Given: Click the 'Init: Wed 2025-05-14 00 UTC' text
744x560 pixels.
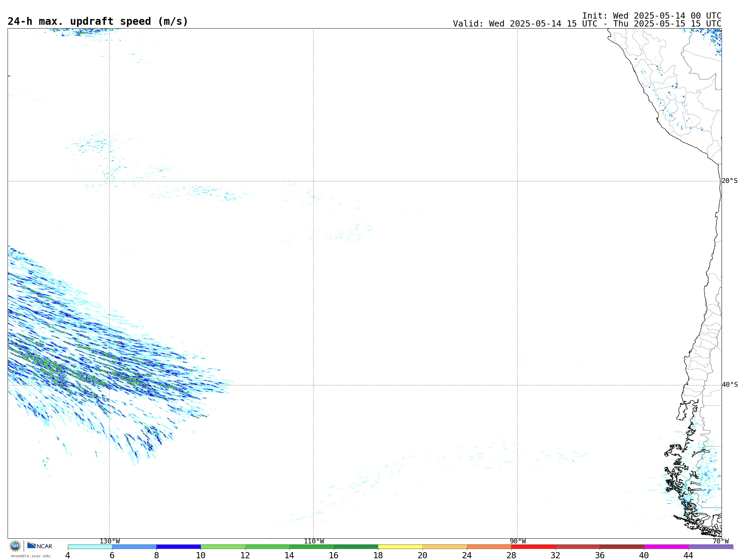Looking at the screenshot, I should (652, 16).
